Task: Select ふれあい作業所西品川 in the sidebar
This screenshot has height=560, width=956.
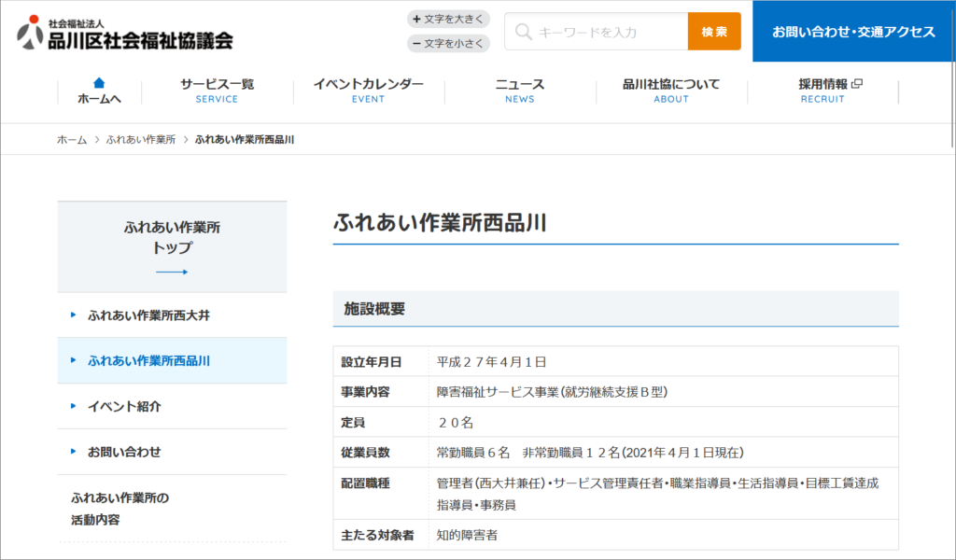Action: 149,360
